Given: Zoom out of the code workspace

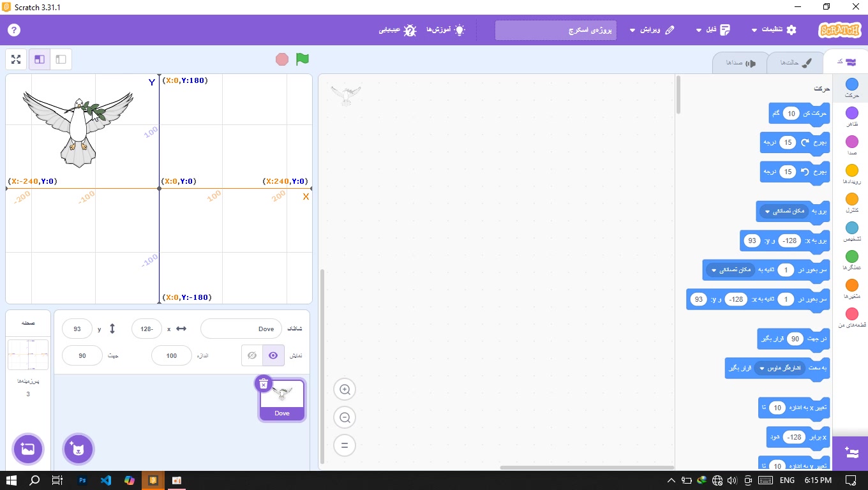Looking at the screenshot, I should [x=345, y=417].
